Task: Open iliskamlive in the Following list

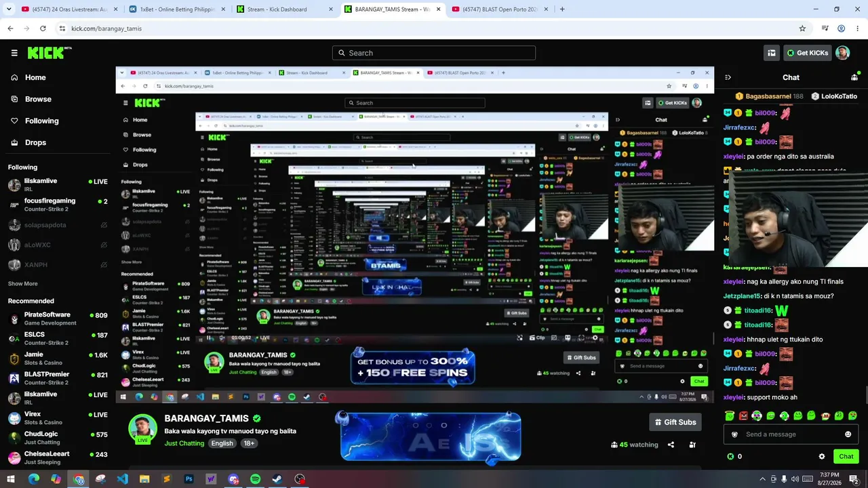Action: [58, 185]
